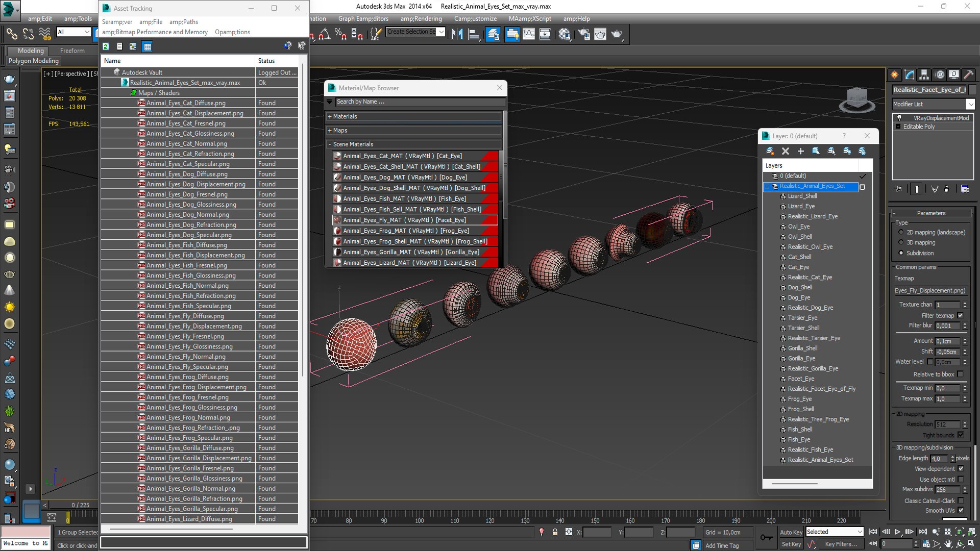Click the Mirror tool in main toolbar
Viewport: 980px width, 551px height.
[457, 34]
